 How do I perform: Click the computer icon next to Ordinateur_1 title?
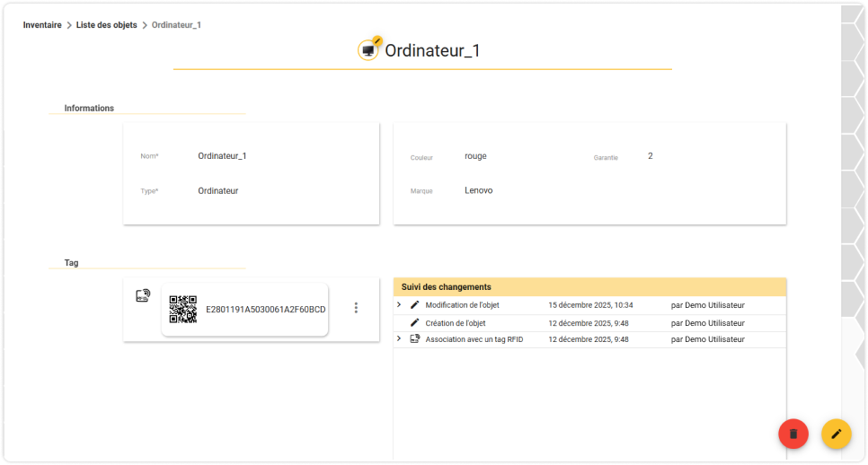[x=368, y=50]
